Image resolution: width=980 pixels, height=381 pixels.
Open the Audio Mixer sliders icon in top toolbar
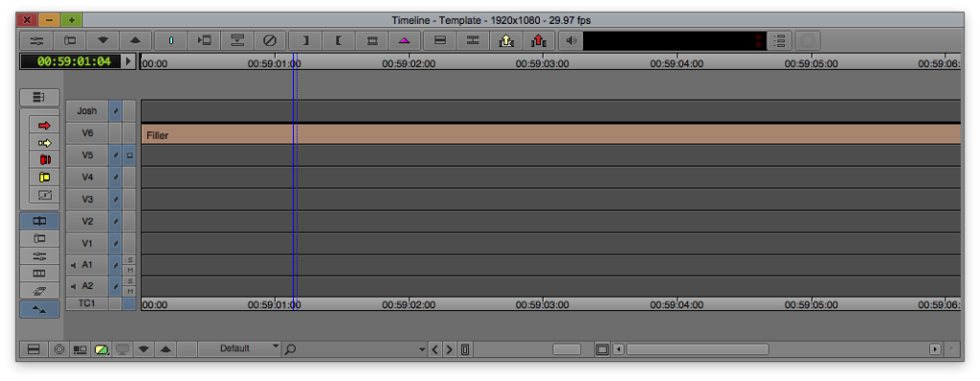tap(37, 40)
